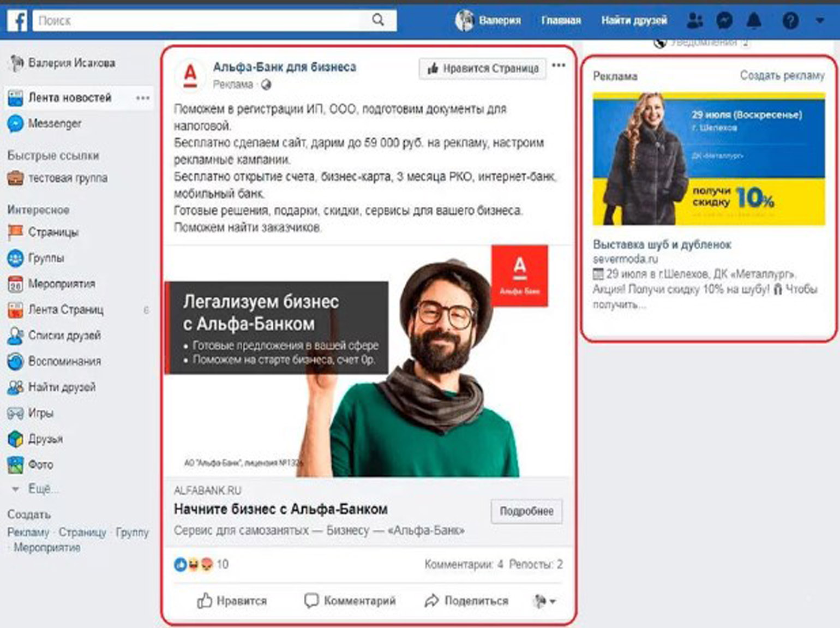Open the Messenger icon in top bar
The image size is (840, 628).
[724, 21]
